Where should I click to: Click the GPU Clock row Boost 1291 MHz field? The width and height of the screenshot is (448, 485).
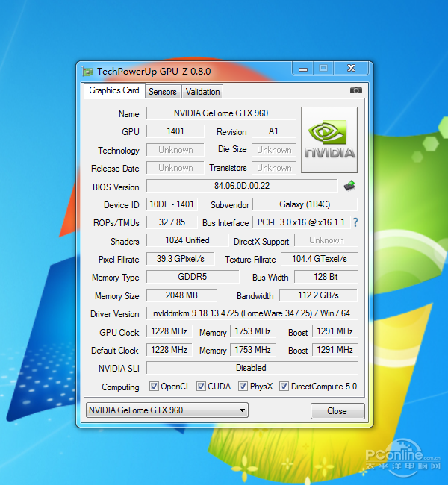pyautogui.click(x=335, y=331)
